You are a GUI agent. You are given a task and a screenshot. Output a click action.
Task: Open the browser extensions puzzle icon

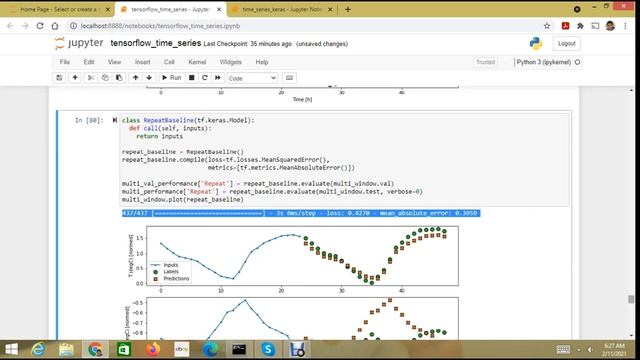580,26
